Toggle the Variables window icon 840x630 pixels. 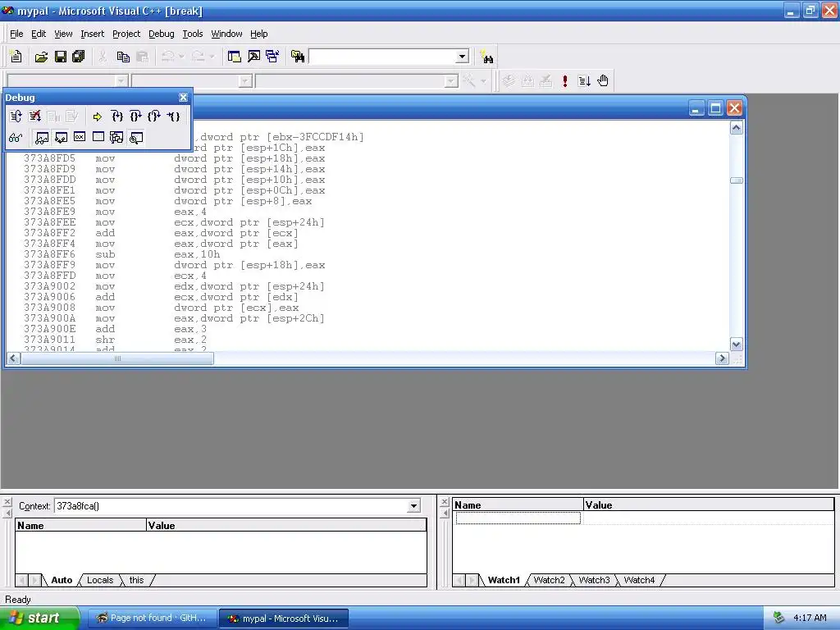coord(61,138)
